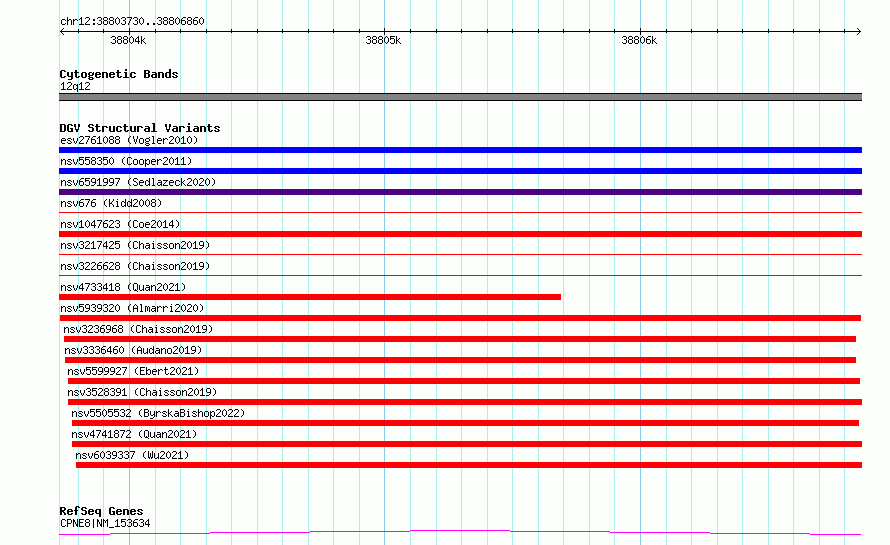The image size is (890, 545).
Task: Click the 38806k ruler tick label
Action: pos(639,40)
